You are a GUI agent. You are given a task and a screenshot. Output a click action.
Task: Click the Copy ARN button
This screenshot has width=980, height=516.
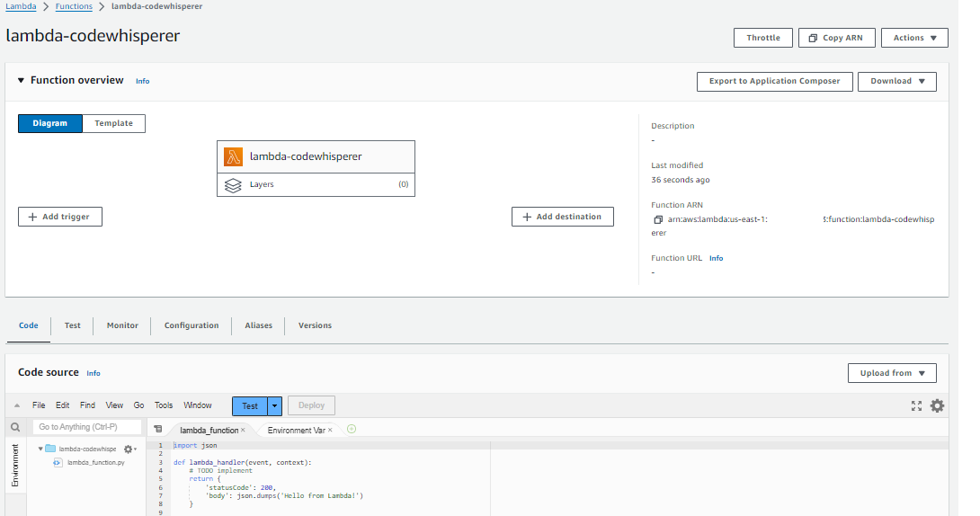(836, 38)
